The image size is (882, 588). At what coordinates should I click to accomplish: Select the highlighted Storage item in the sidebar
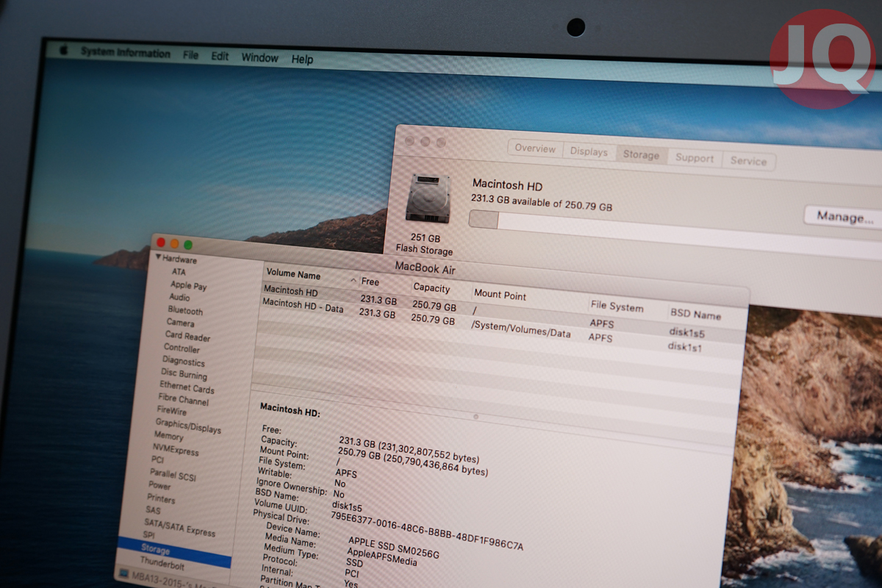pyautogui.click(x=173, y=552)
